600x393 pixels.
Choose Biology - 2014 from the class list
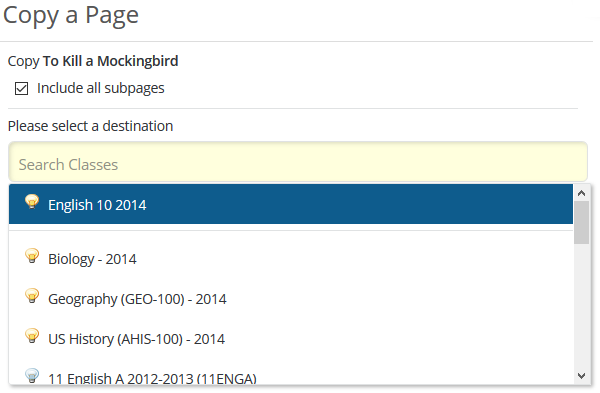click(x=291, y=259)
